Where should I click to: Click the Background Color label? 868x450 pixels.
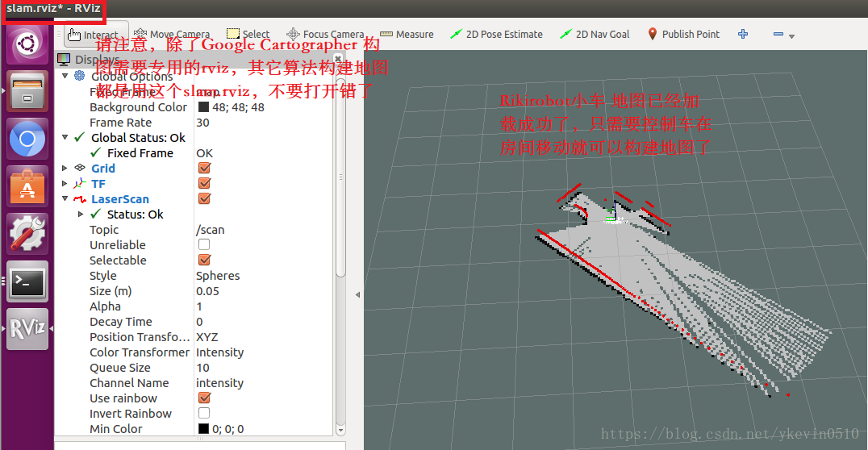[139, 107]
